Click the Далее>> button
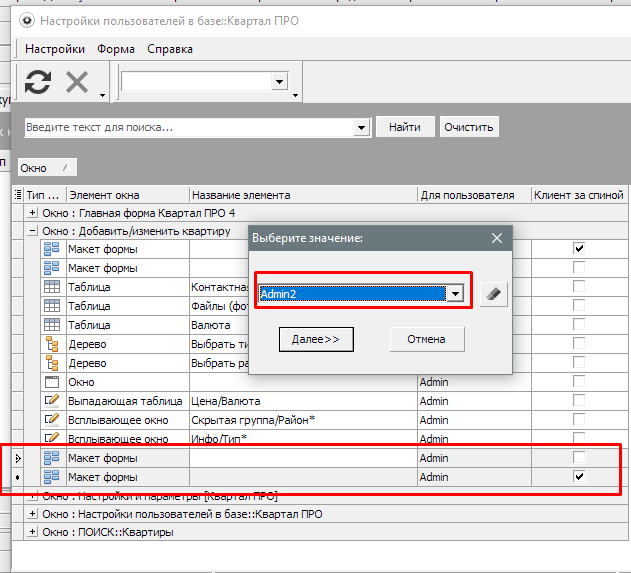The height and width of the screenshot is (573, 631). tap(315, 340)
